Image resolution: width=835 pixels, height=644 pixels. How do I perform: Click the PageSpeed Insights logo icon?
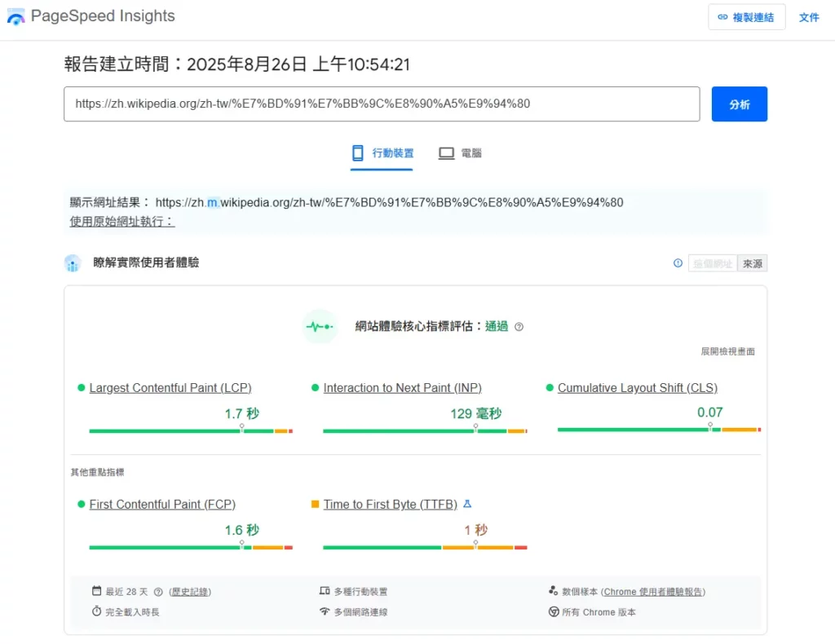click(16, 16)
